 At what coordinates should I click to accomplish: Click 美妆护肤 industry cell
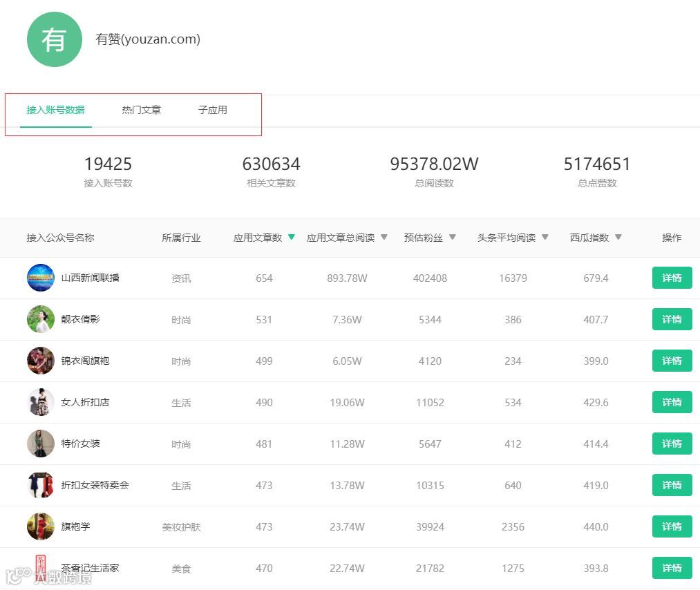tap(181, 527)
